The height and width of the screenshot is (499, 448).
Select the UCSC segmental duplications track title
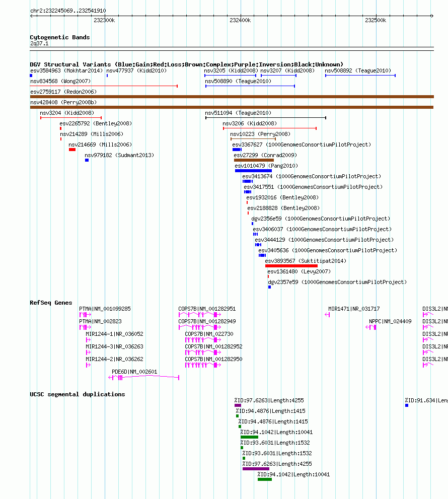click(78, 394)
